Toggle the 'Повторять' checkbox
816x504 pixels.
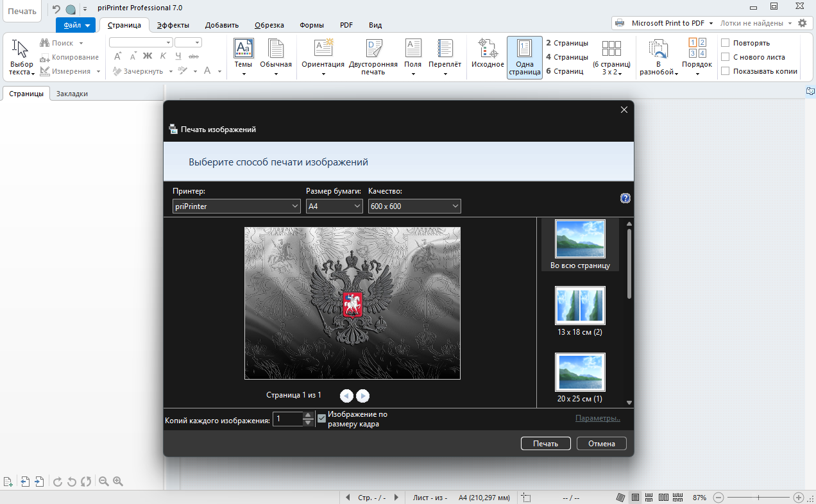coord(726,43)
